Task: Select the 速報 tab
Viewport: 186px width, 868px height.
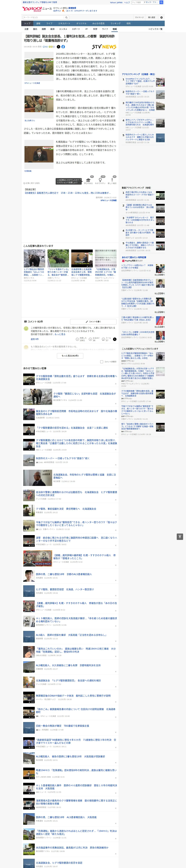Action: [38, 23]
